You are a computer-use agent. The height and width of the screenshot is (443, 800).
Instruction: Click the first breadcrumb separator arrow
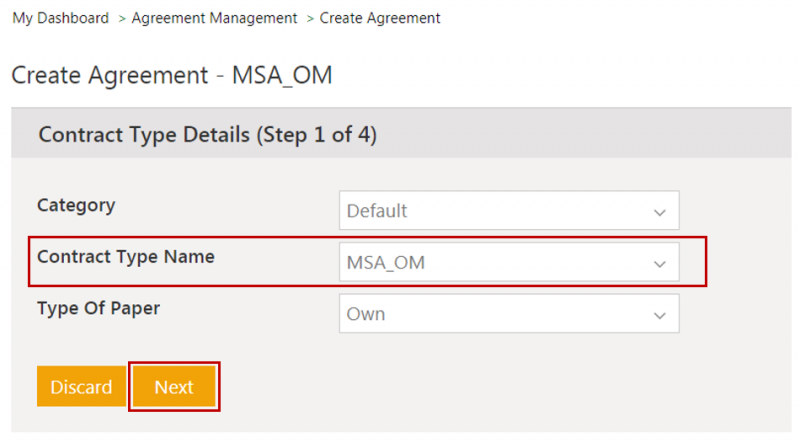(121, 18)
